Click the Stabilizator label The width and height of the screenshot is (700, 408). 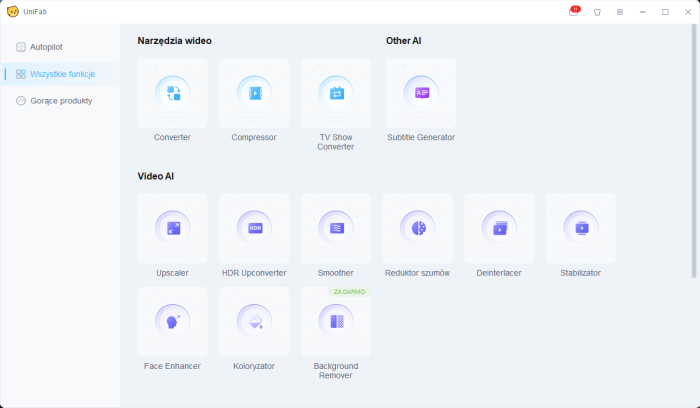tap(581, 273)
